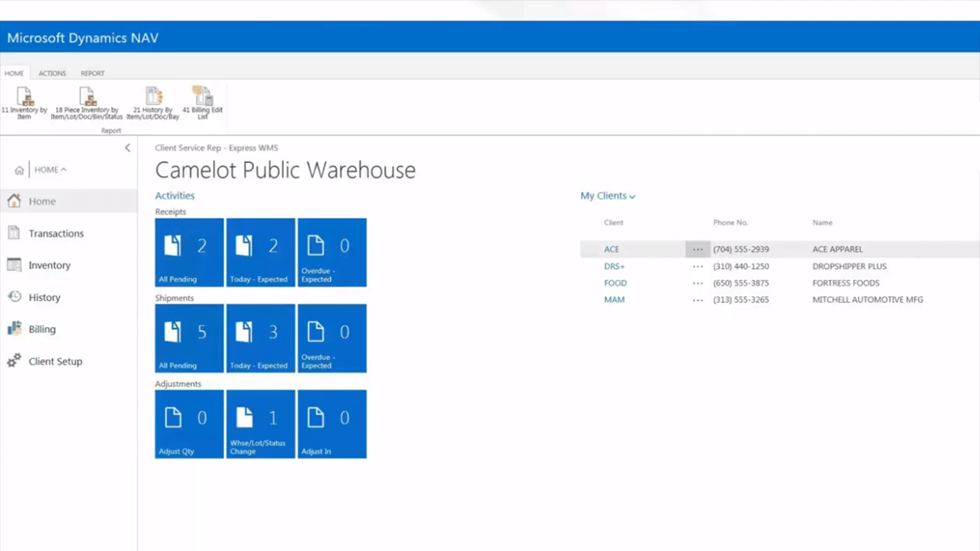Open Shipments Today - Expected tile
Screen dimensions: 980x551
coord(260,338)
